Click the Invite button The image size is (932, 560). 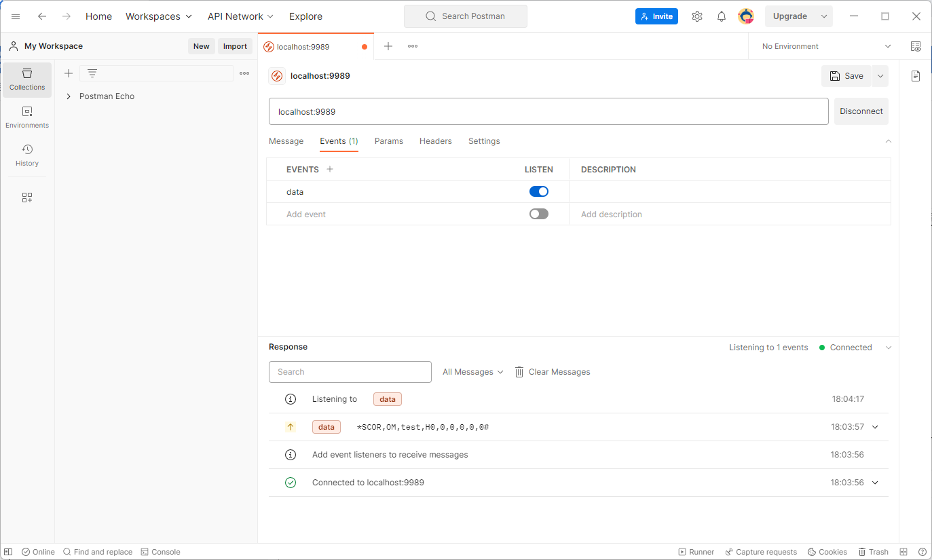[656, 16]
